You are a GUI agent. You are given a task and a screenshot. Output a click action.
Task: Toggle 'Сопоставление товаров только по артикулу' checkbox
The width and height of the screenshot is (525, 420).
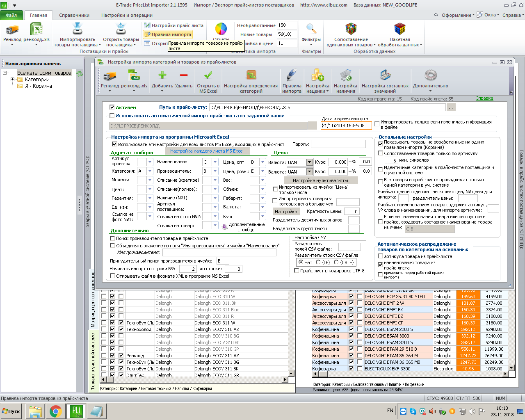[380, 153]
